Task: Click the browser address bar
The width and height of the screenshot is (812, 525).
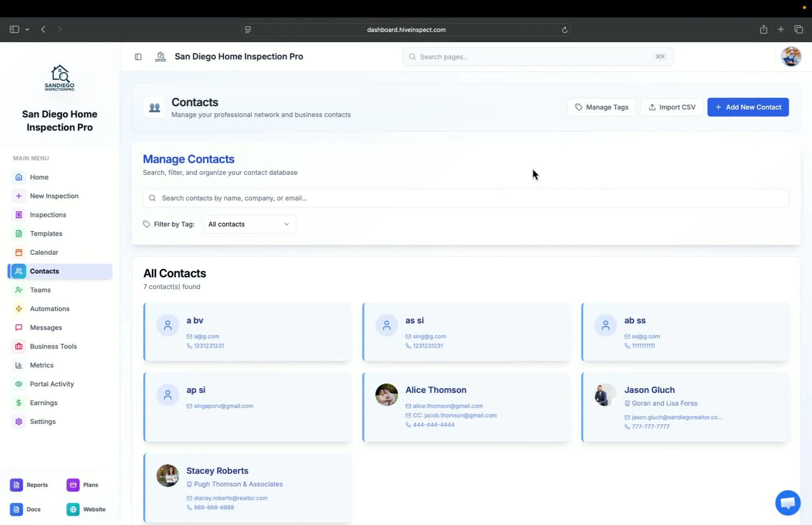Action: pyautogui.click(x=406, y=30)
